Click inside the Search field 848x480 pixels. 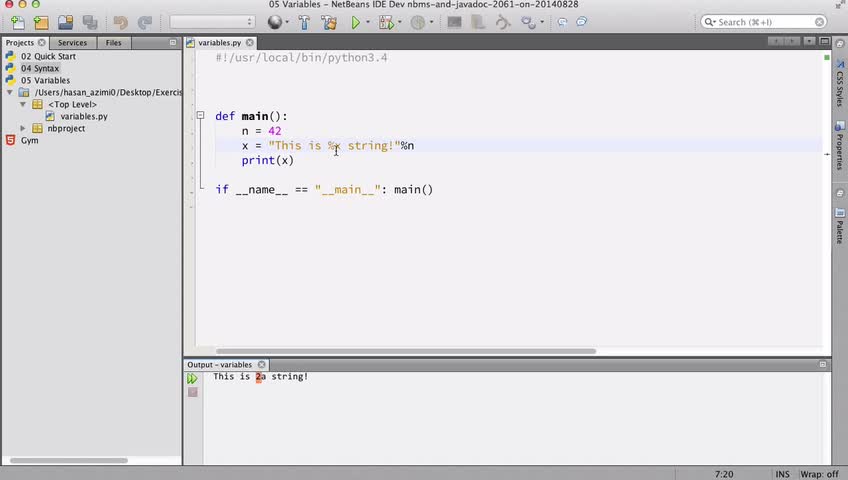(x=765, y=22)
